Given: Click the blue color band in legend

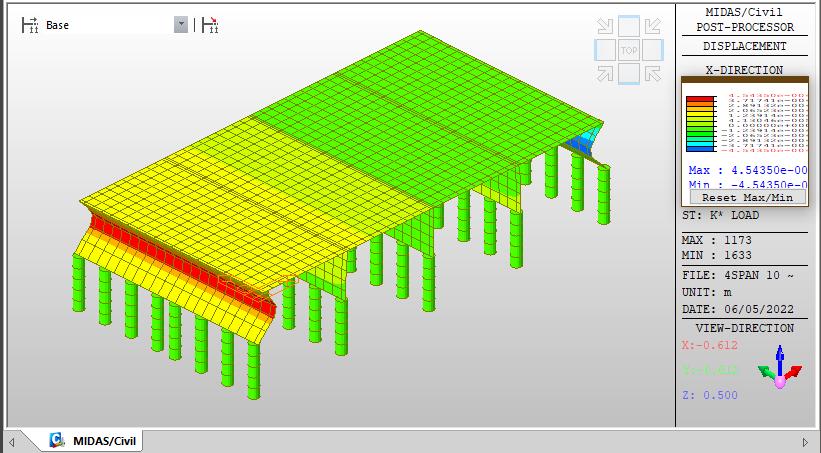Looking at the screenshot, I should pyautogui.click(x=701, y=149).
